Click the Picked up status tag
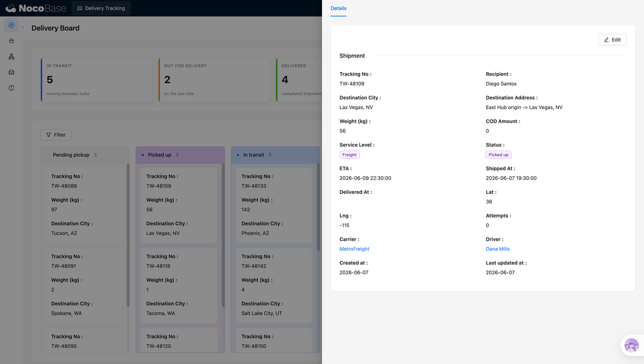The height and width of the screenshot is (364, 644). click(498, 155)
